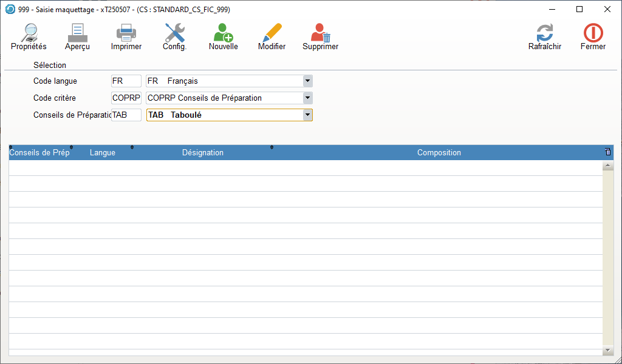Open the TAB Taboulé dropdown list
Image resolution: width=622 pixels, height=364 pixels.
[x=307, y=115]
